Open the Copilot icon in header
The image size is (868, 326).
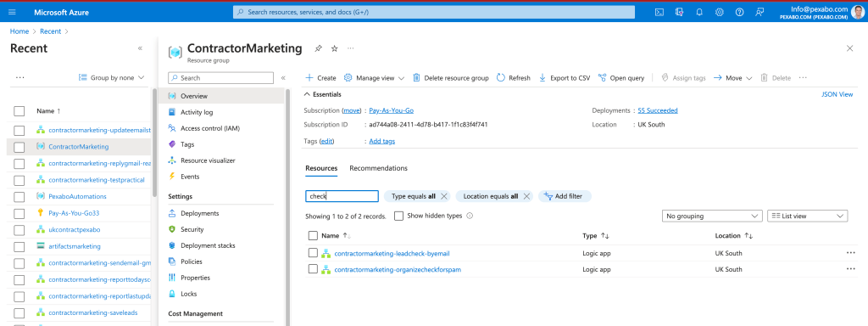(679, 12)
